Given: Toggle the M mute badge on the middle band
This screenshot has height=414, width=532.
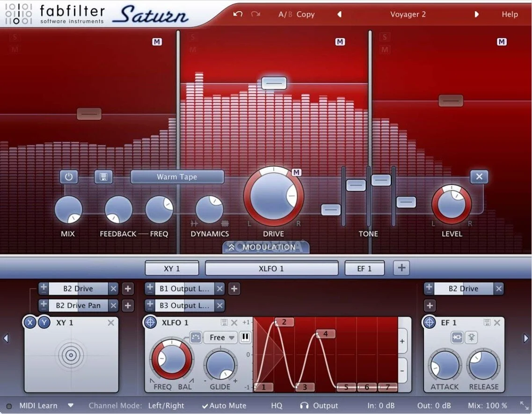Looking at the screenshot, I should click(340, 42).
